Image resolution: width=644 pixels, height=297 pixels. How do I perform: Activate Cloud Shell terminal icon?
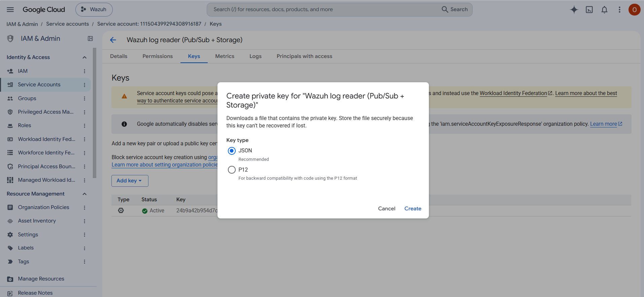tap(589, 9)
